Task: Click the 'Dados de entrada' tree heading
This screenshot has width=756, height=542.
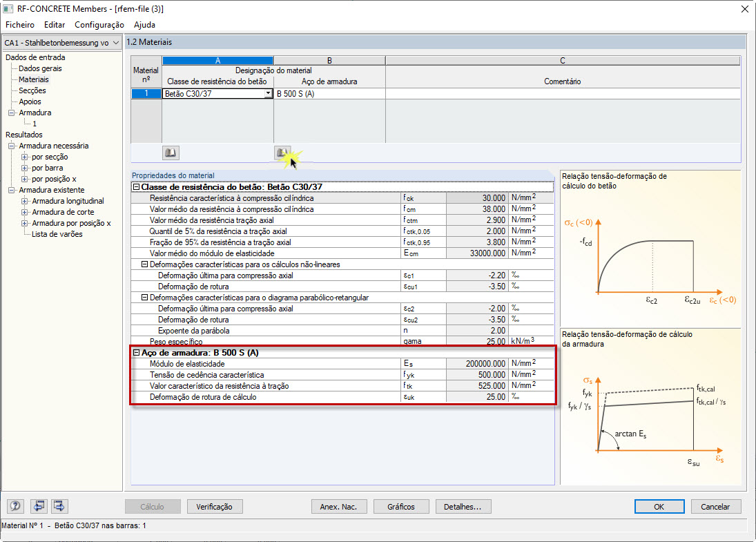Action: pyautogui.click(x=35, y=57)
